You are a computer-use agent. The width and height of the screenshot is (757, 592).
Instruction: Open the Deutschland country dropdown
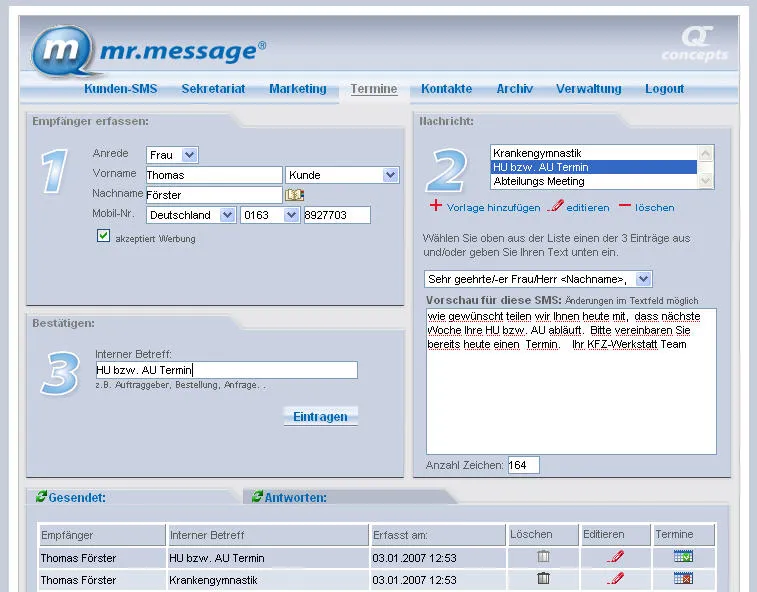click(x=191, y=215)
